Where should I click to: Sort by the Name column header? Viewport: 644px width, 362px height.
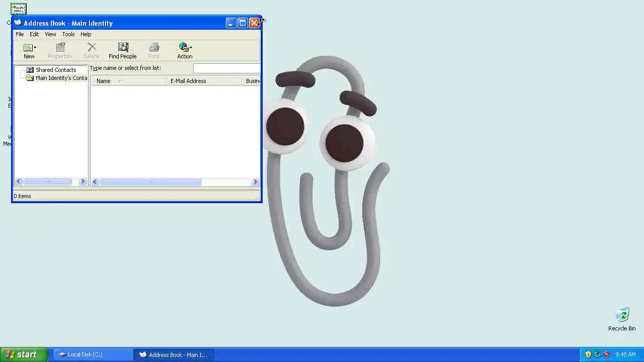[128, 81]
